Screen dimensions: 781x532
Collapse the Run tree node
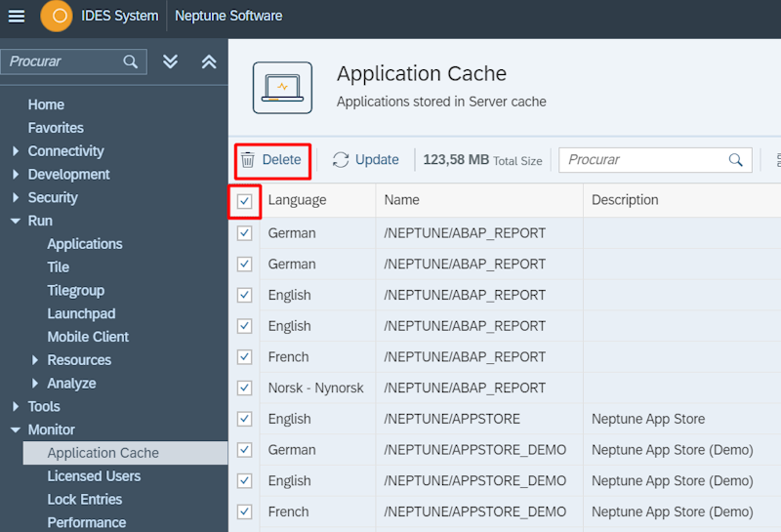[x=16, y=222]
